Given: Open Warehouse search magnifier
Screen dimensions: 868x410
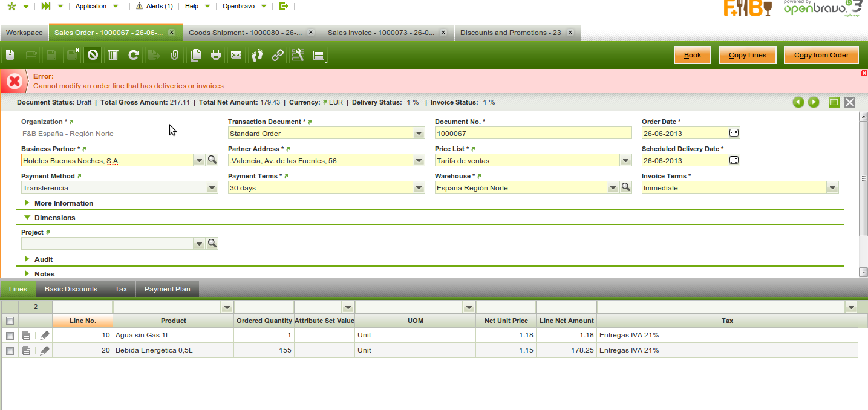Looking at the screenshot, I should (x=626, y=187).
